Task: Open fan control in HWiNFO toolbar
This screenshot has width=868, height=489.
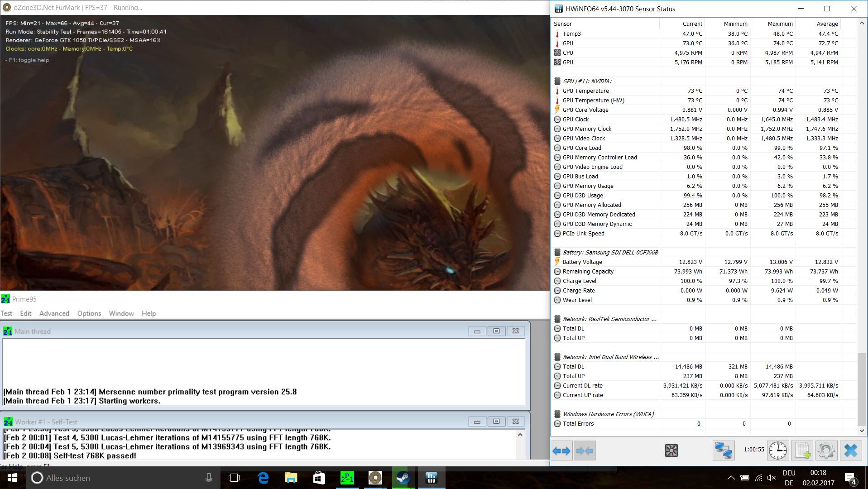Action: pos(671,451)
